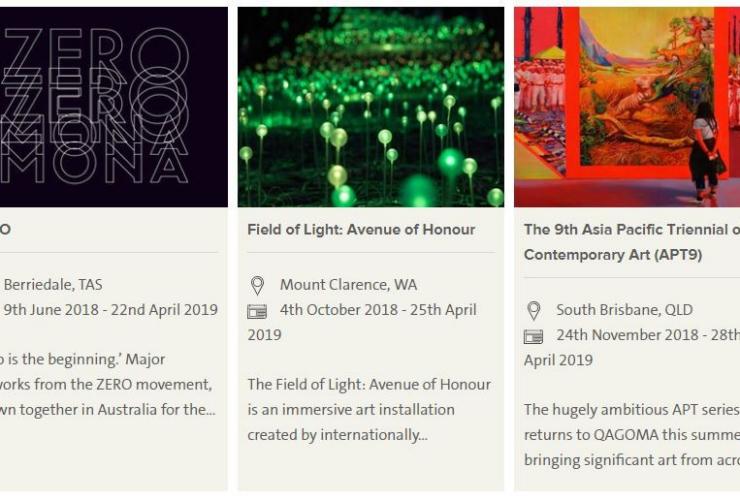Image resolution: width=740 pixels, height=500 pixels.
Task: Open the green Field of Light image
Action: point(370,107)
